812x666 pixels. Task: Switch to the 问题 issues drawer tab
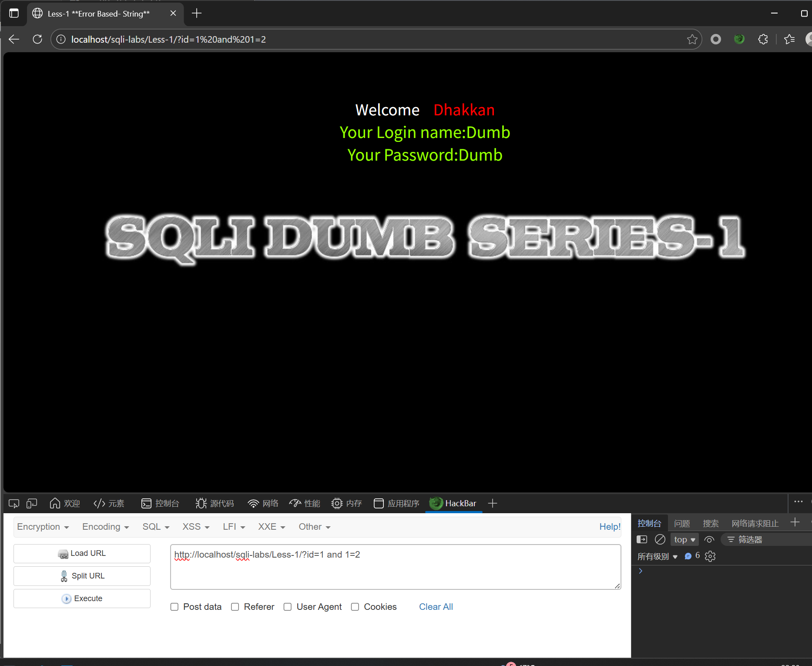682,523
